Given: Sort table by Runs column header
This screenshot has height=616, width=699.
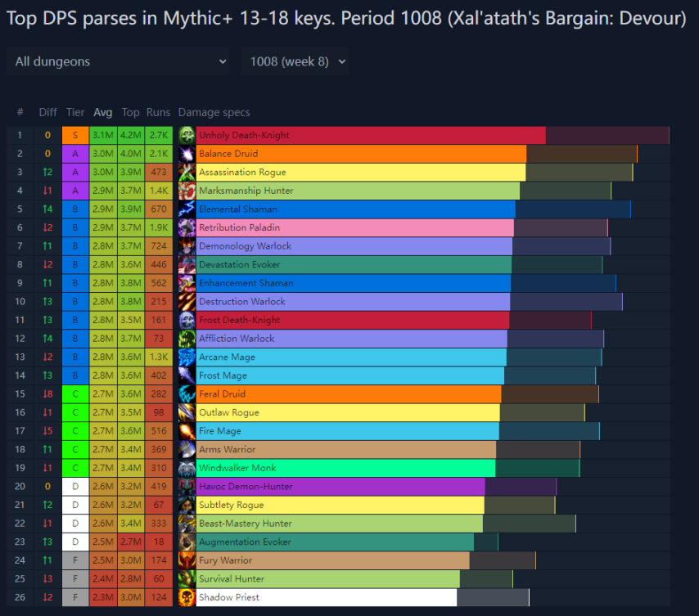Looking at the screenshot, I should (159, 113).
